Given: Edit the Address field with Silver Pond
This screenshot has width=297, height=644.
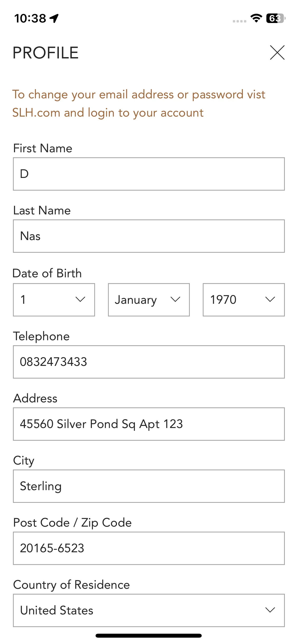Looking at the screenshot, I should (149, 424).
